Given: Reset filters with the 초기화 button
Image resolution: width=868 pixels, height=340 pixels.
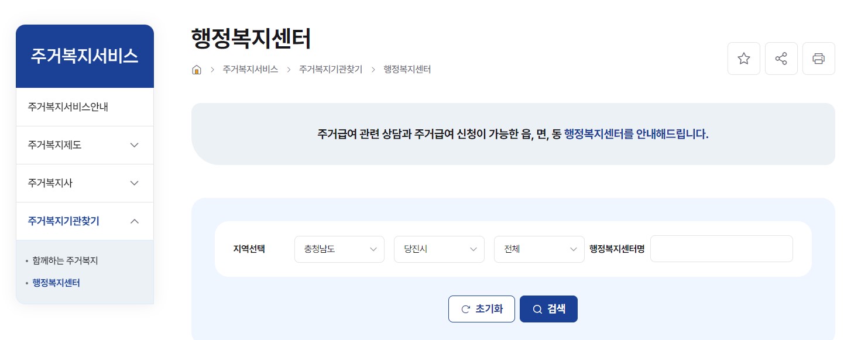Looking at the screenshot, I should coord(481,308).
